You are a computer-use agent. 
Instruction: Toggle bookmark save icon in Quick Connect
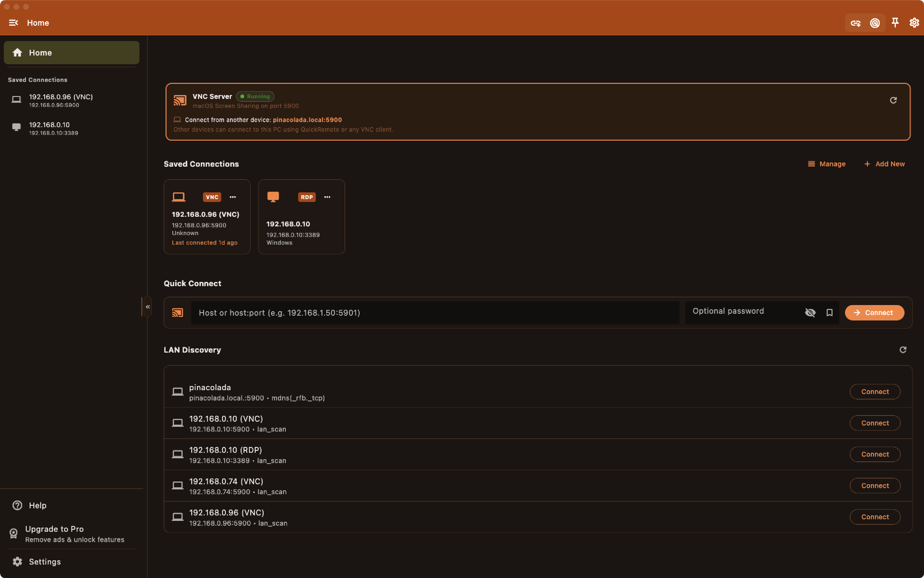tap(829, 313)
